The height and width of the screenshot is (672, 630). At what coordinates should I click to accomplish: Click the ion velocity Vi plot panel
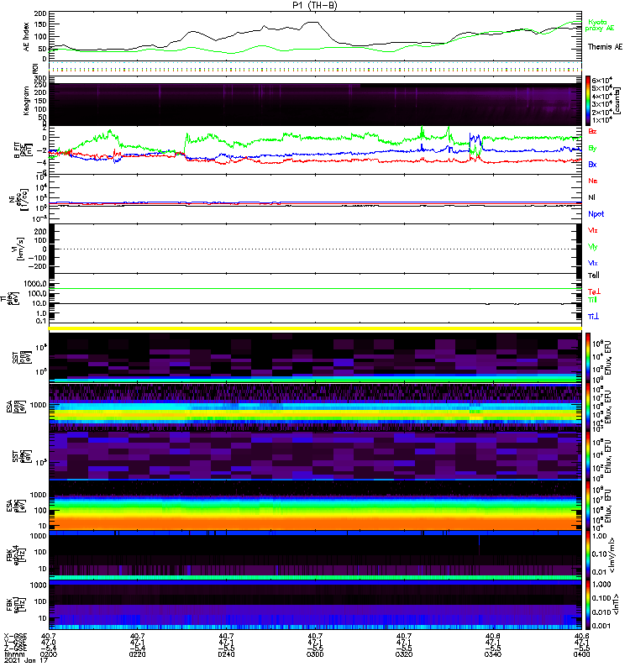(315, 249)
